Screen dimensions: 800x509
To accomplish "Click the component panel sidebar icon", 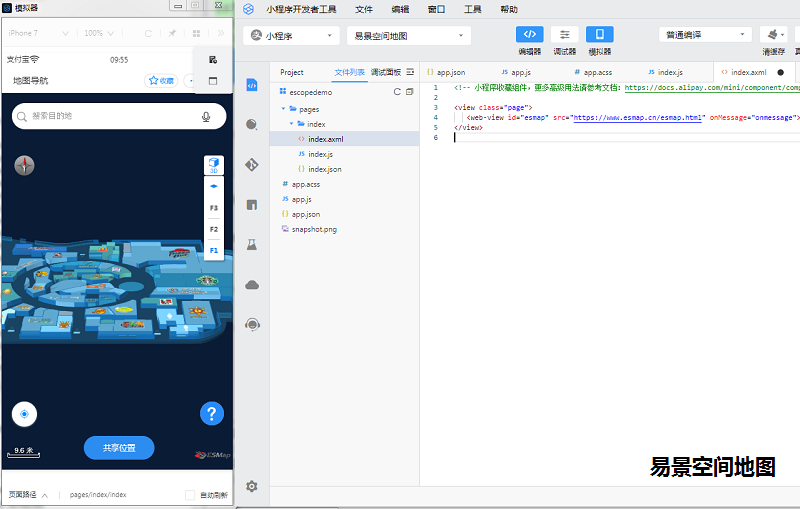I will click(x=252, y=205).
